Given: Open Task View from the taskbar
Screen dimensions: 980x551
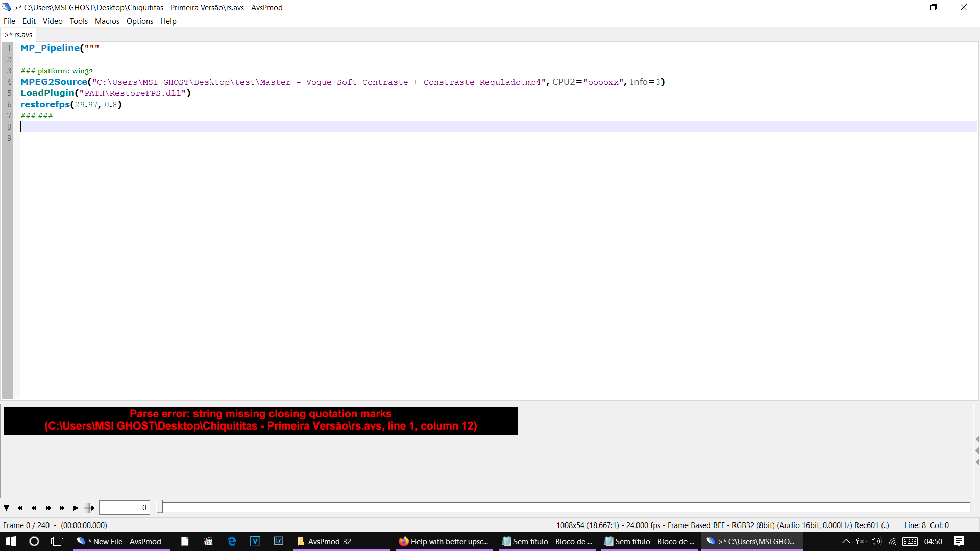Looking at the screenshot, I should 57,541.
